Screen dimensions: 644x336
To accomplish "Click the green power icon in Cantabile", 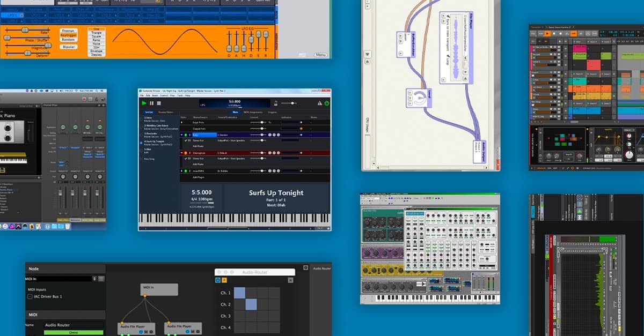I will pos(326,103).
